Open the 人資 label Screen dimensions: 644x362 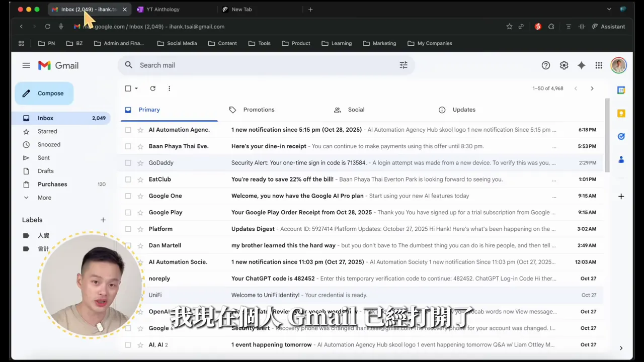(x=43, y=235)
